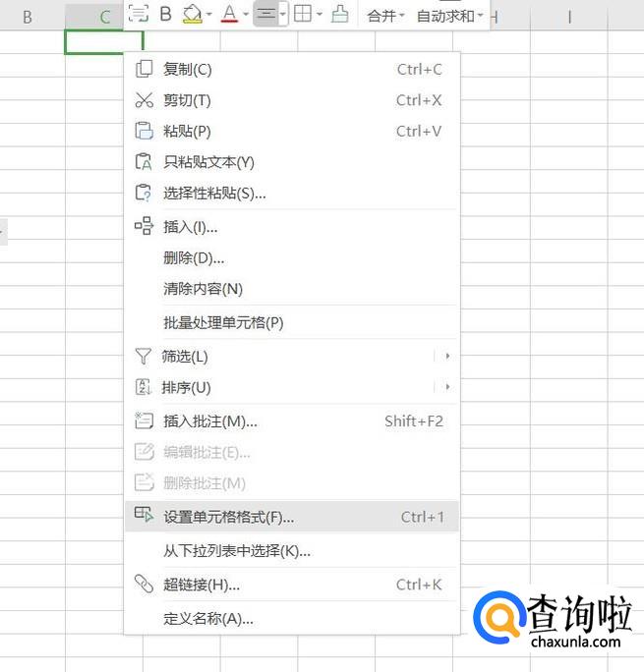
Task: Click the format painter brush icon
Action: click(x=339, y=14)
